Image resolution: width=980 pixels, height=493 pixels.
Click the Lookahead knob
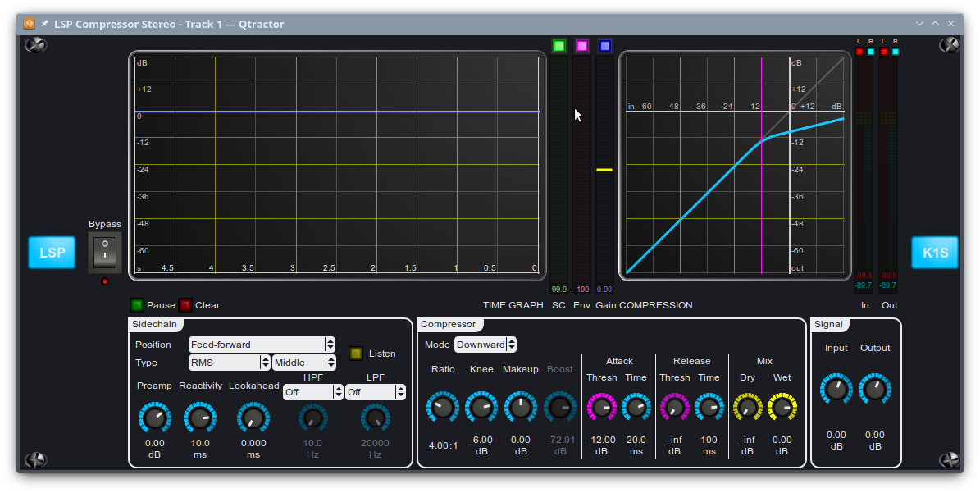253,418
